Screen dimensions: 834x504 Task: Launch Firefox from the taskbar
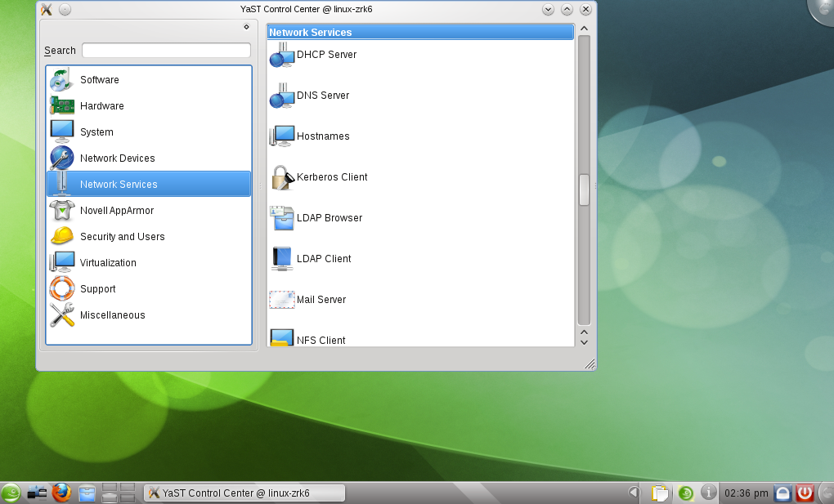61,493
